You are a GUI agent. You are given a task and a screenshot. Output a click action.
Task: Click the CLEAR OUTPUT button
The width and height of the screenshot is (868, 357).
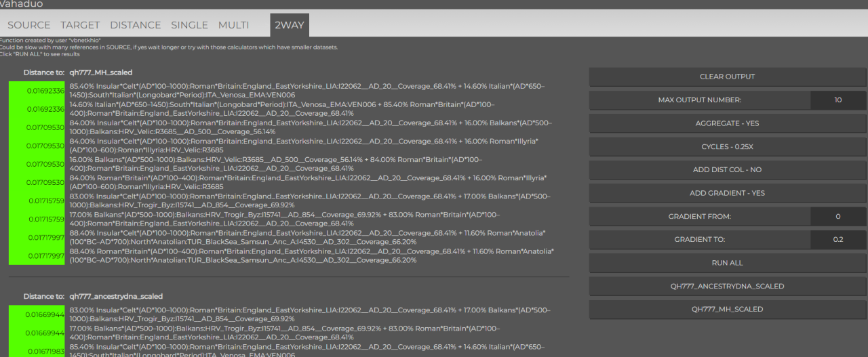728,77
